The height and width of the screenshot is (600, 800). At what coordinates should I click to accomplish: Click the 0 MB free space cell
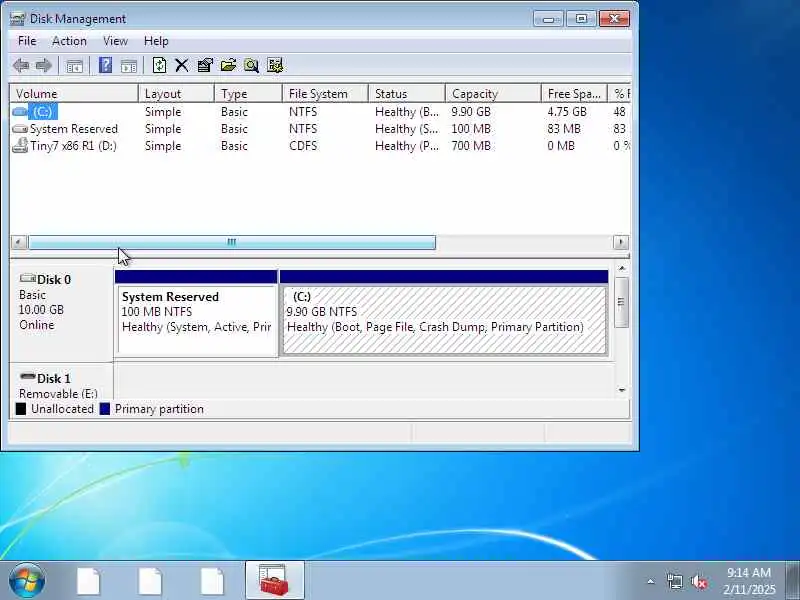(561, 146)
